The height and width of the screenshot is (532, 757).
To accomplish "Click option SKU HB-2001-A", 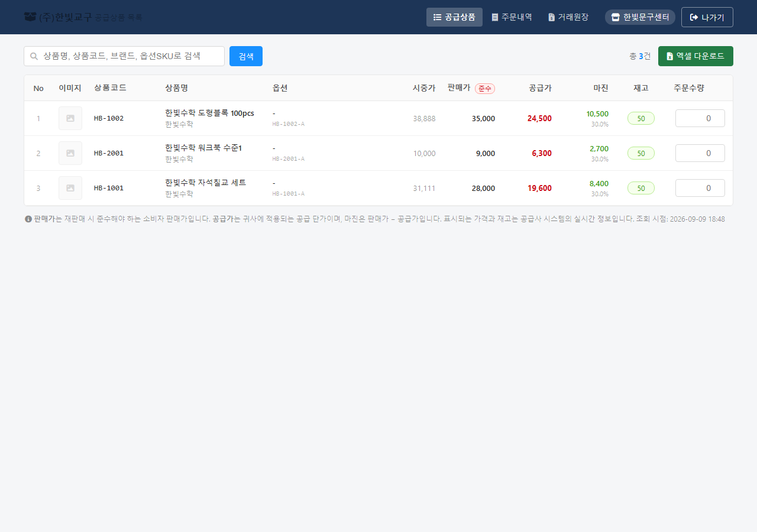I will (x=289, y=158).
